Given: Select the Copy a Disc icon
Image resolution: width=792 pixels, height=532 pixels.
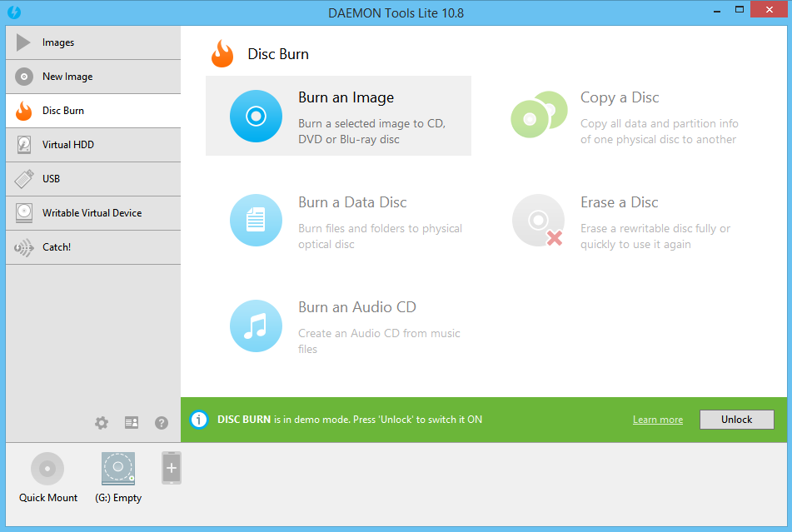Looking at the screenshot, I should [x=538, y=115].
